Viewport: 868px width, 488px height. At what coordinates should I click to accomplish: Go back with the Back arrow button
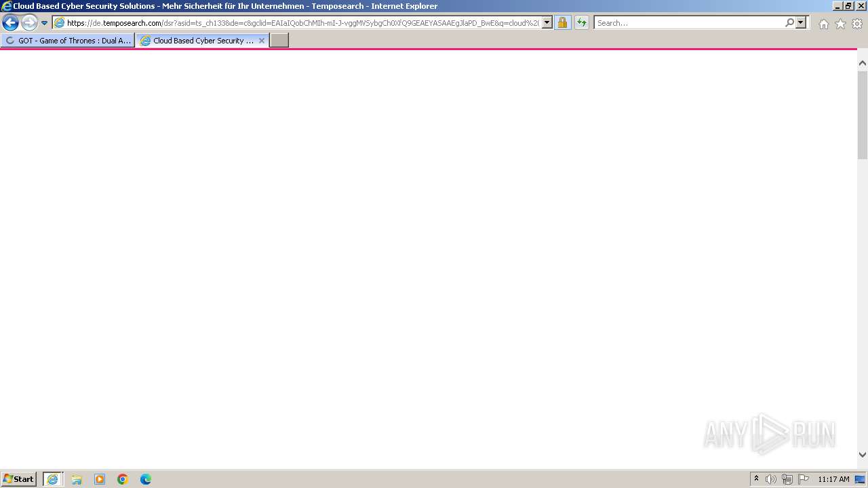pyautogui.click(x=10, y=23)
